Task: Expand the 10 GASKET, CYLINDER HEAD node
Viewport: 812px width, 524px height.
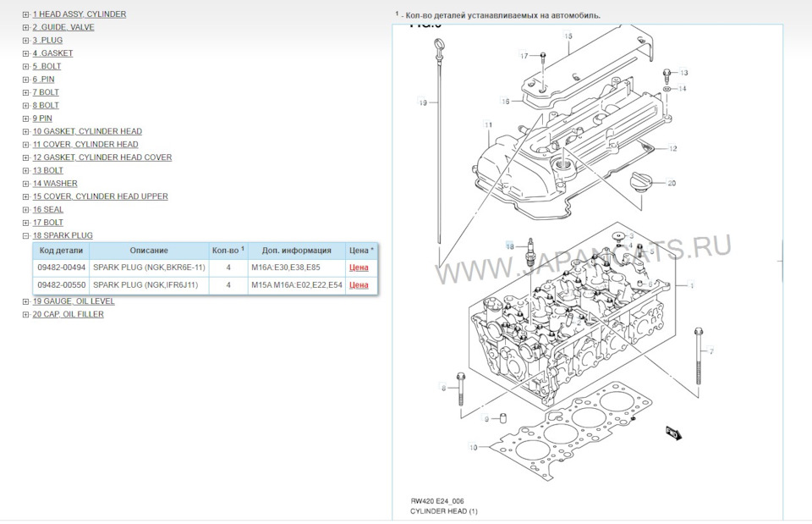Action: pos(25,132)
